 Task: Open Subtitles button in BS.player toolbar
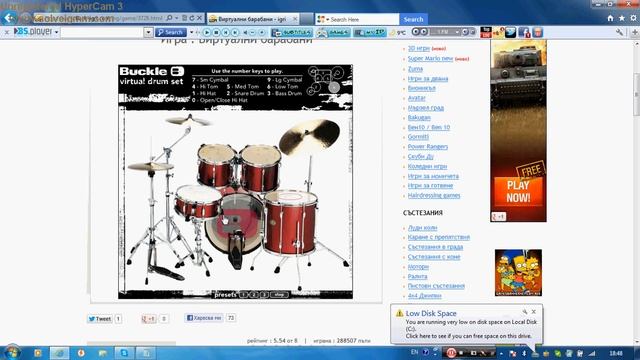(292, 32)
